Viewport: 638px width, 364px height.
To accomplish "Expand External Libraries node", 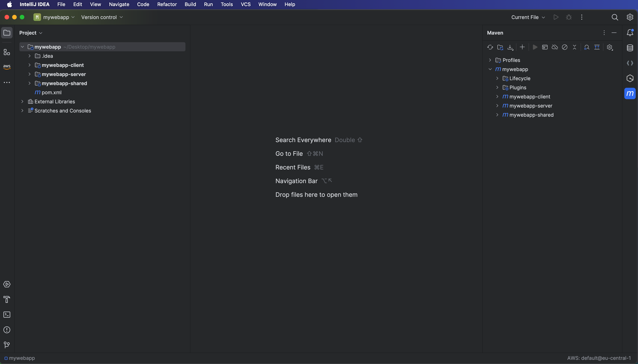I will pos(22,101).
